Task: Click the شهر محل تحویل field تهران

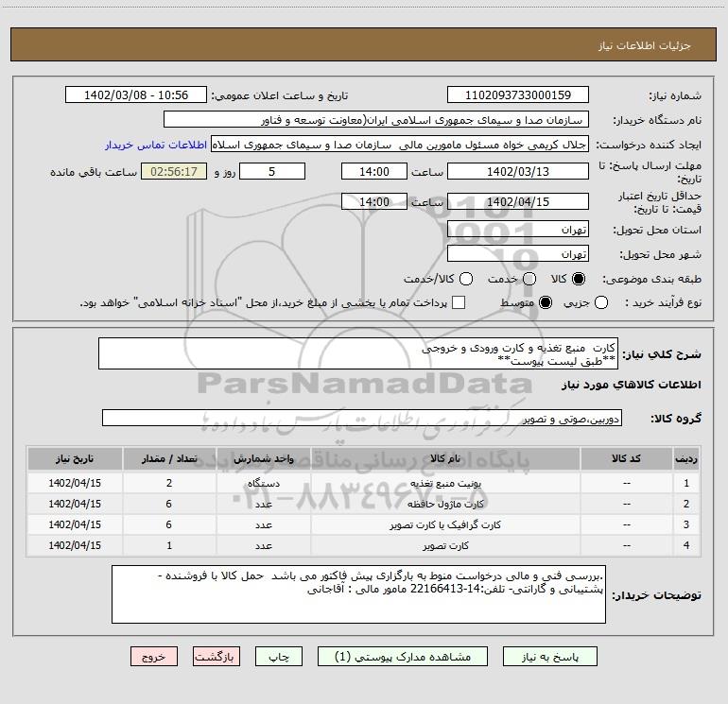Action: [518, 254]
